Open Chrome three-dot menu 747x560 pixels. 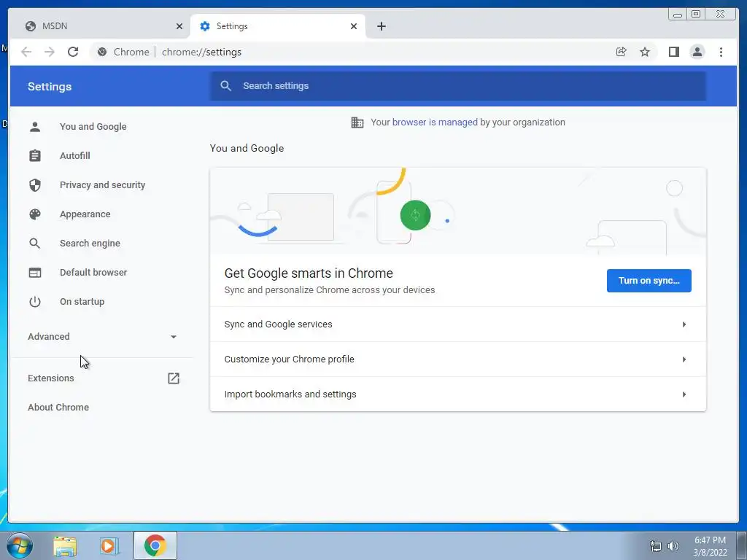click(721, 52)
